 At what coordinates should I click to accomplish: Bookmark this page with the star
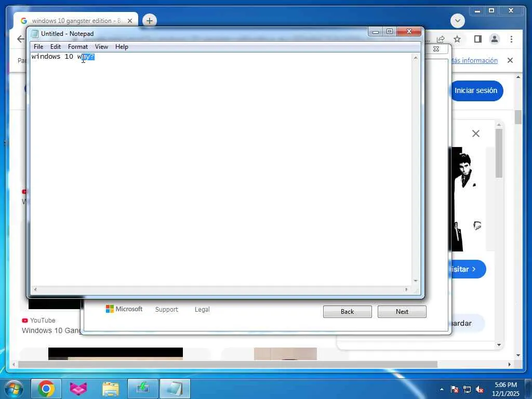point(457,39)
